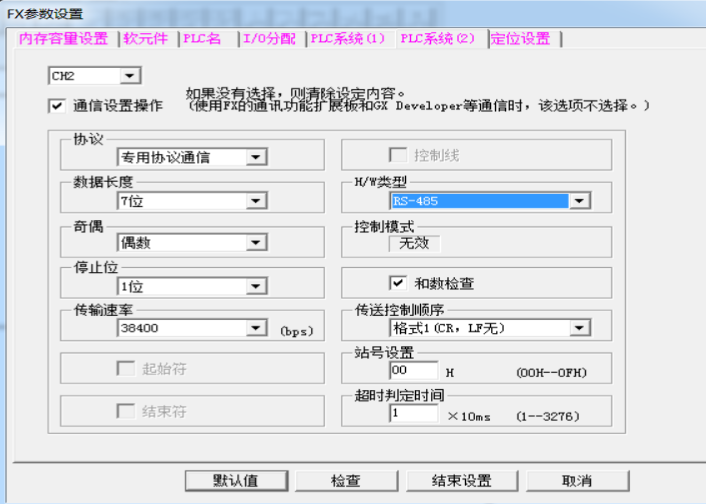Click the 站号设置 input field
The image size is (706, 504).
point(413,371)
